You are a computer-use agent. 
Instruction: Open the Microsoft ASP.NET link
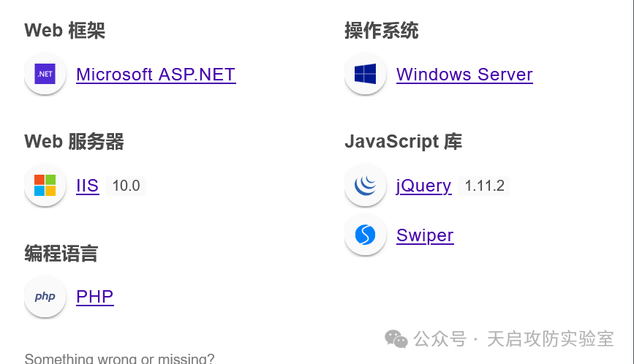tap(156, 75)
